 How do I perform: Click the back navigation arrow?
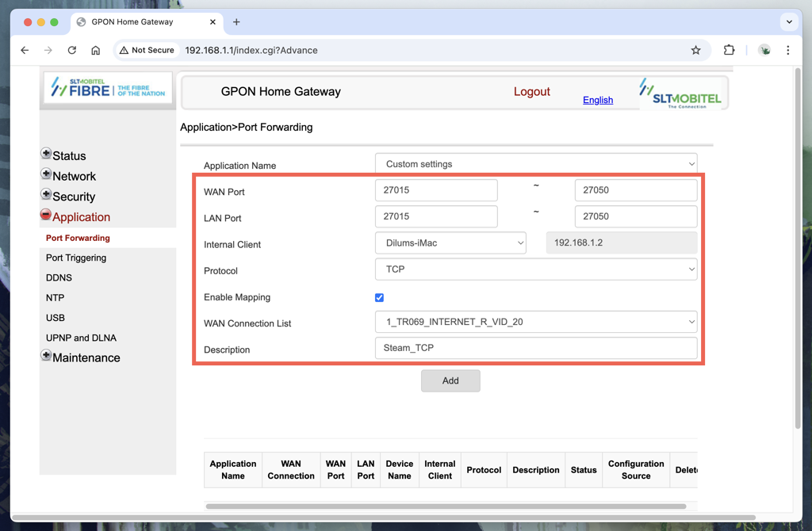click(25, 50)
